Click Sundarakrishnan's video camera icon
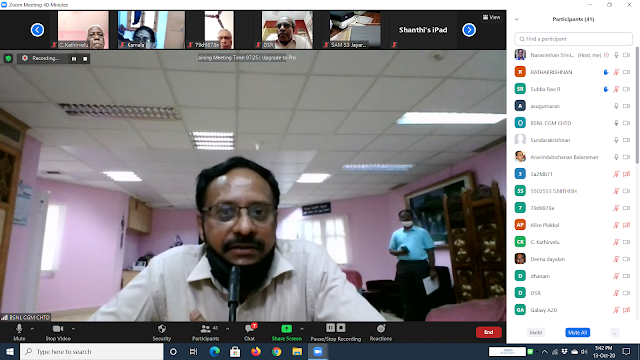Screen dimensions: 640x360 627,140
